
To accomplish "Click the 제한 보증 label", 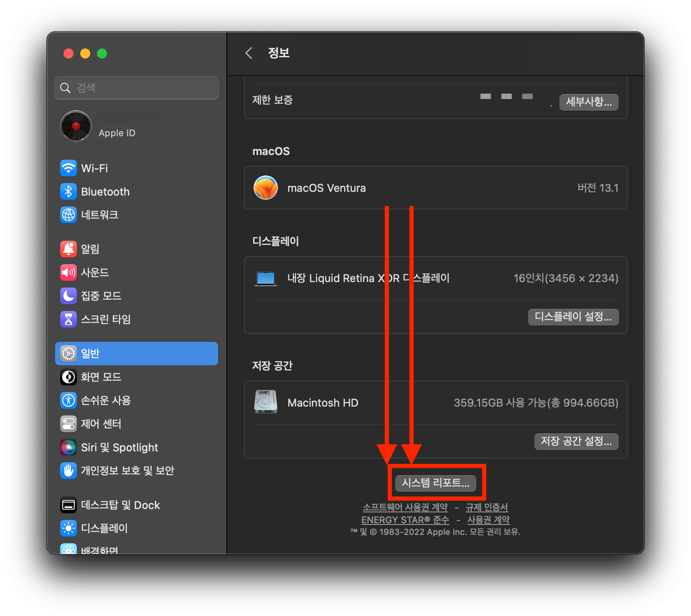I will pos(272,100).
